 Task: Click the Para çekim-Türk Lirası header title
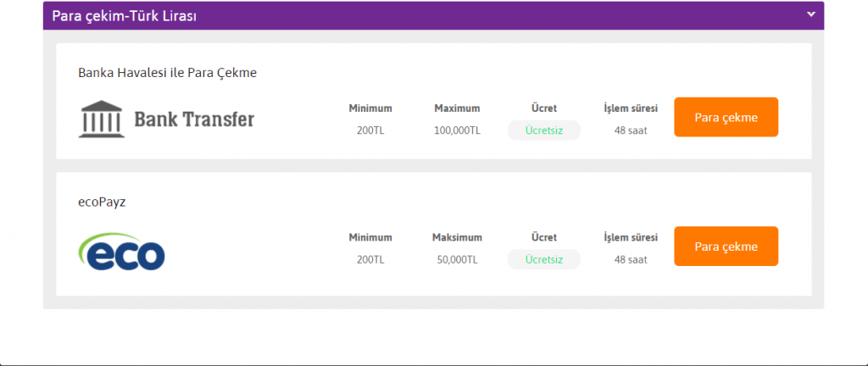pos(125,16)
